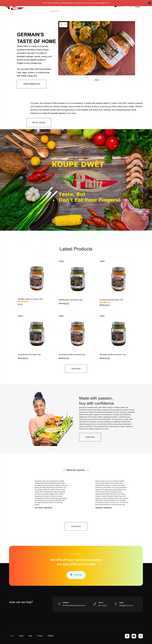Advance to the next carousel slide
152x644 pixels.
(65, 24)
